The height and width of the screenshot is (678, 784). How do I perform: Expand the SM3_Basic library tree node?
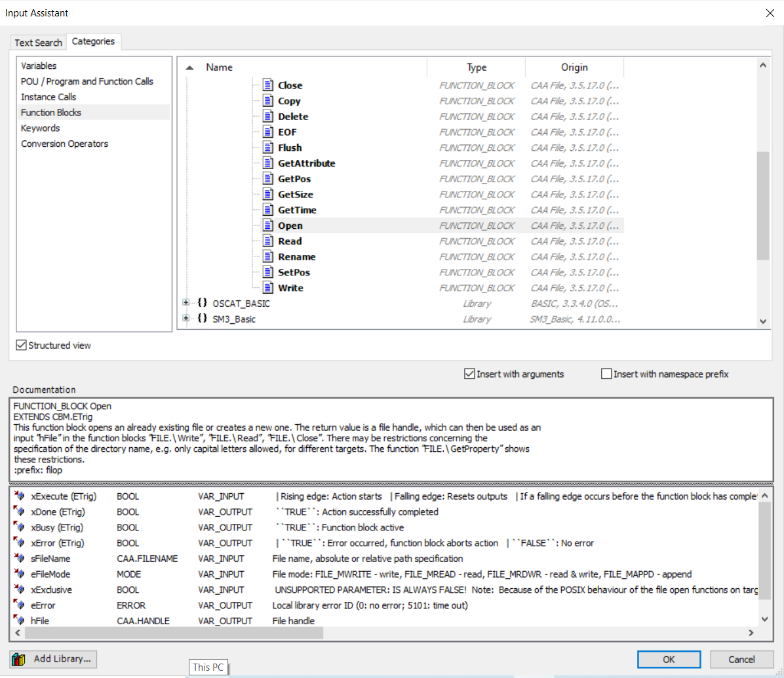[186, 319]
